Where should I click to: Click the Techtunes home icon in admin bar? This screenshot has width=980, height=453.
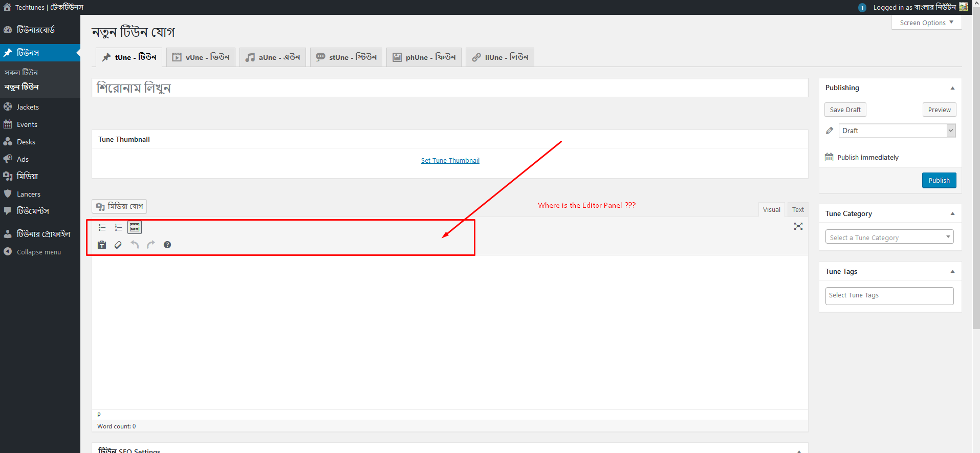(x=7, y=7)
